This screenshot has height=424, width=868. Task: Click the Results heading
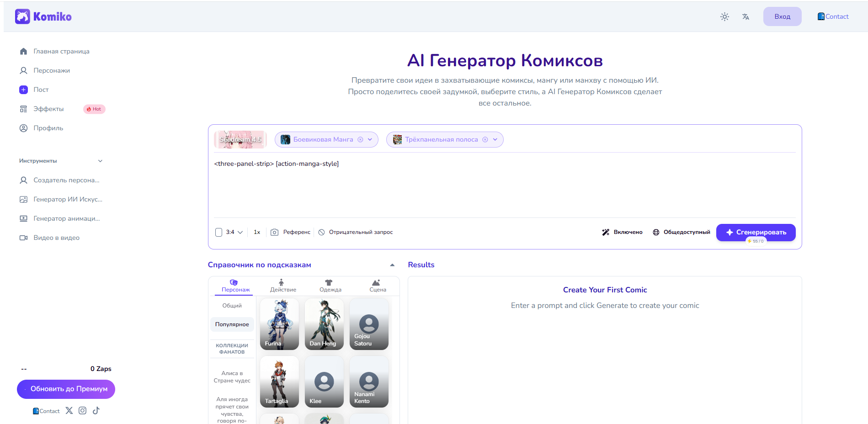click(421, 265)
